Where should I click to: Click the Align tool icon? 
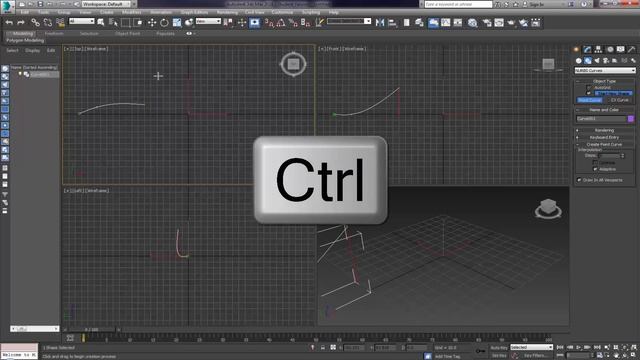392,22
